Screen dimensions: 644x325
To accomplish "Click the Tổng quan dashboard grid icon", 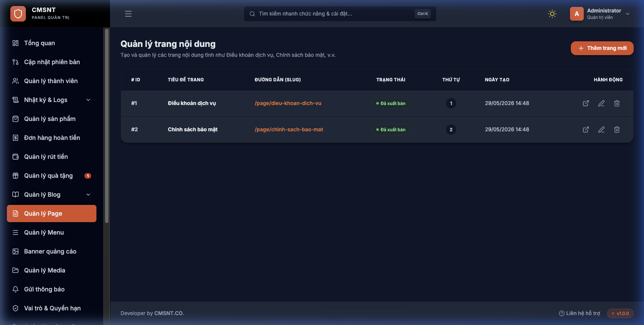I will coord(15,43).
